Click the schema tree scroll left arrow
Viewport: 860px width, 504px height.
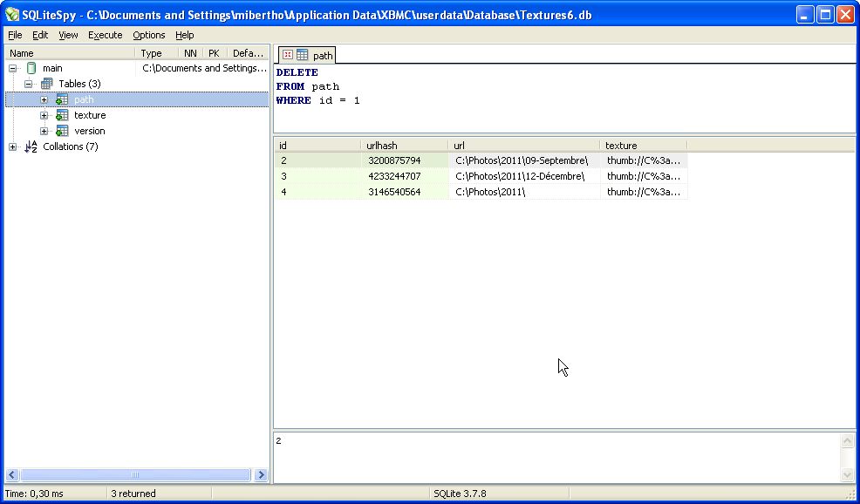tap(12, 475)
